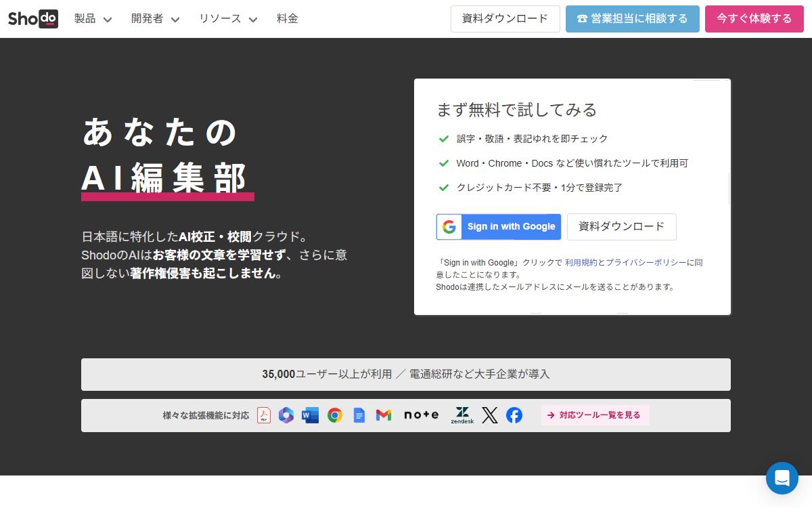Click the Word・Chrome・Docs line checkmark
Viewport: 812px width, 508px height.
click(444, 163)
